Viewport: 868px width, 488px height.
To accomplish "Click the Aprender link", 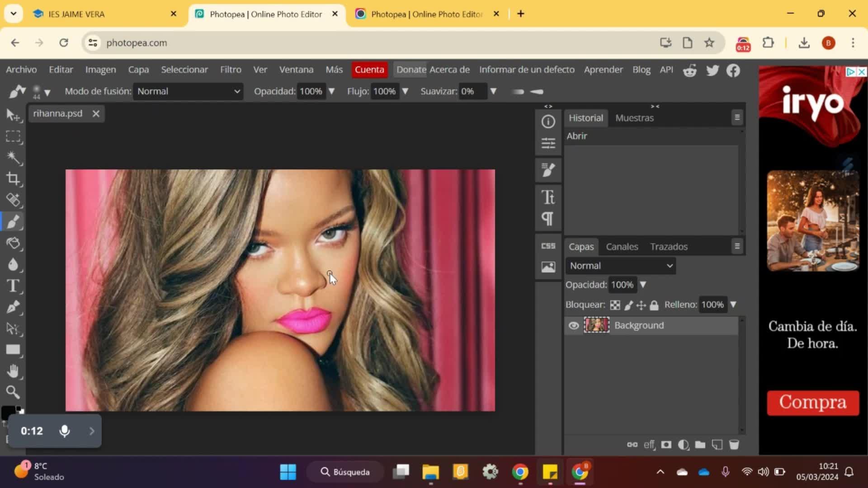I will point(603,70).
